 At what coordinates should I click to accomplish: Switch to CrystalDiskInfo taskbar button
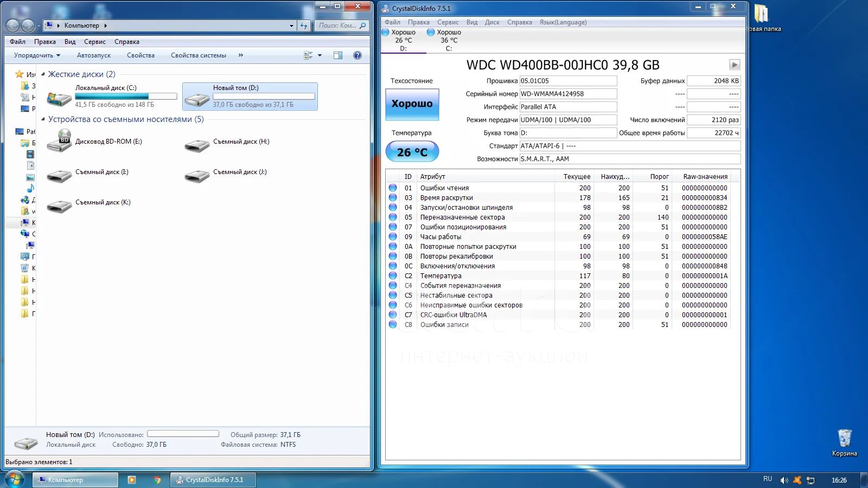(213, 480)
